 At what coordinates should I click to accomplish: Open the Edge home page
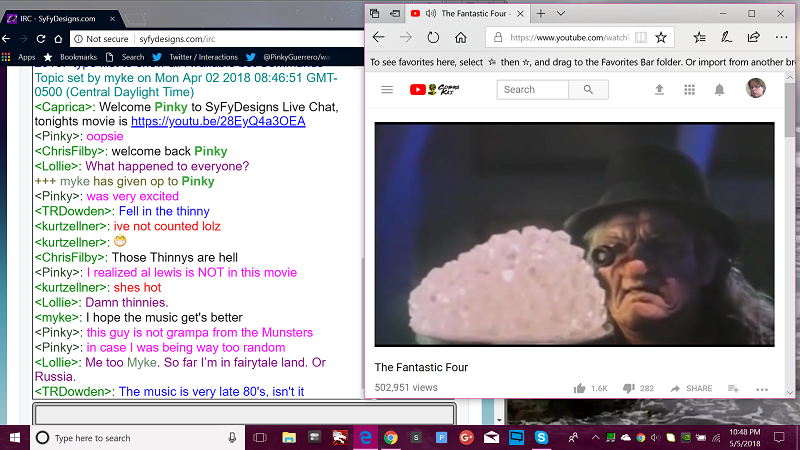pyautogui.click(x=460, y=37)
